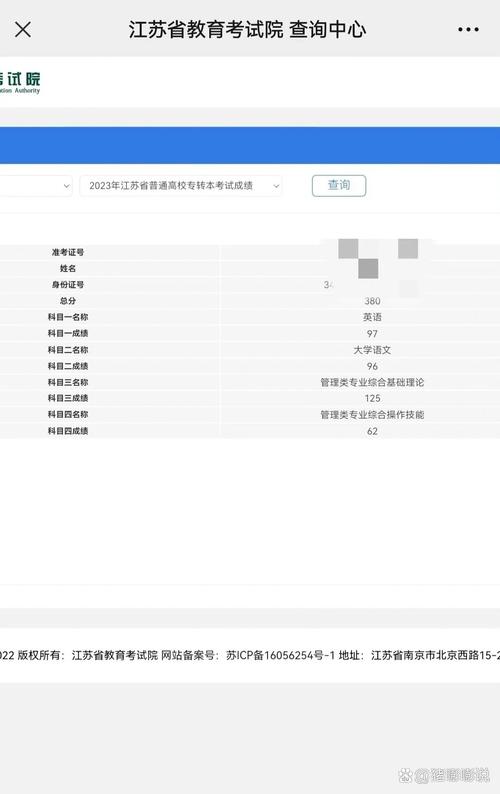The height and width of the screenshot is (794, 500).
Task: Select the 科目一名称 label
Action: coord(68,317)
